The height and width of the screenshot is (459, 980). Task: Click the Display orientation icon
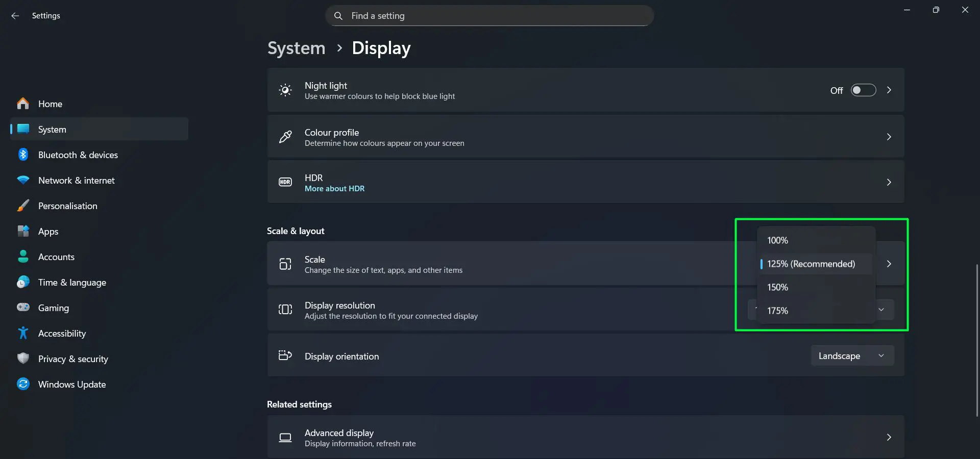[285, 355]
